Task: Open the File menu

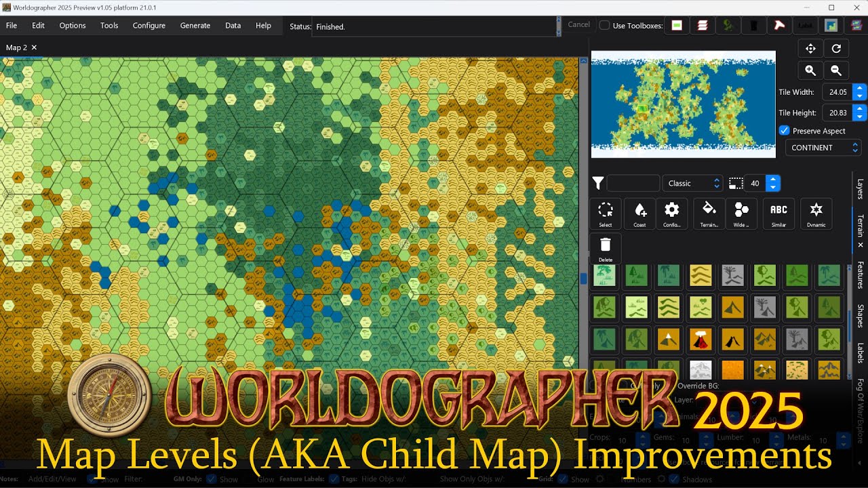Action: [x=12, y=26]
